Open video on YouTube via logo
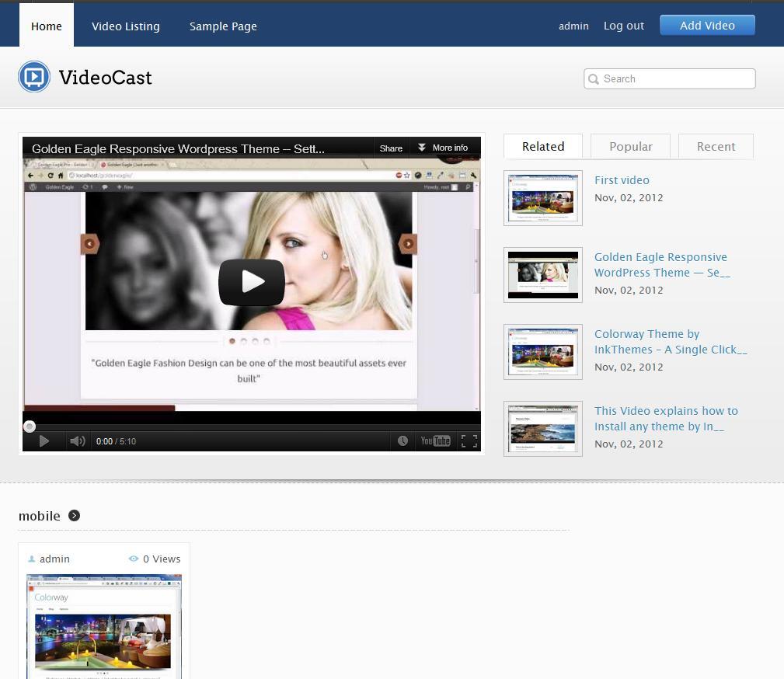784x679 pixels. pyautogui.click(x=435, y=441)
